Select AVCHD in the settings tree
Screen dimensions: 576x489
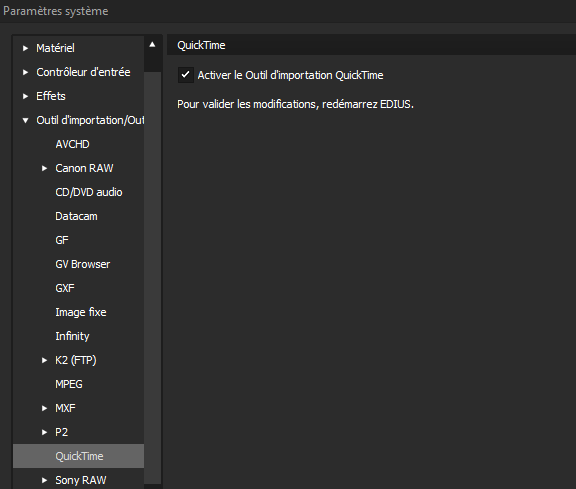(x=72, y=144)
